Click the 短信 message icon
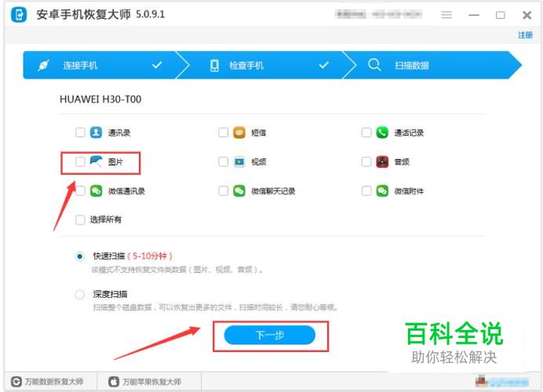 239,132
